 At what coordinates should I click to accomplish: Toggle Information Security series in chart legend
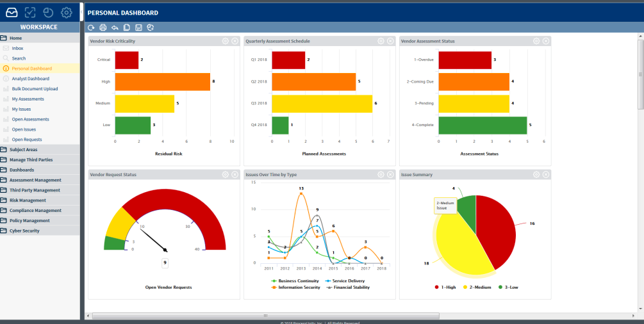[298, 288]
